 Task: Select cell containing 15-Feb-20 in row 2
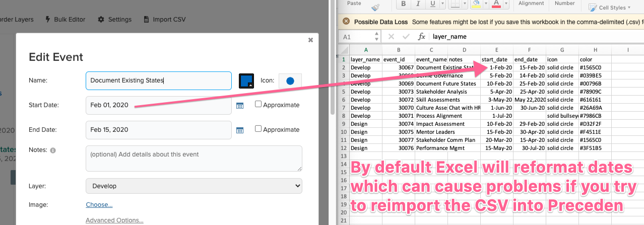(x=530, y=67)
